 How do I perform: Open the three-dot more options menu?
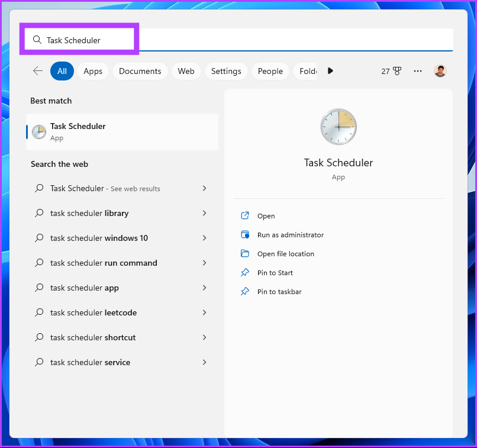pyautogui.click(x=418, y=71)
